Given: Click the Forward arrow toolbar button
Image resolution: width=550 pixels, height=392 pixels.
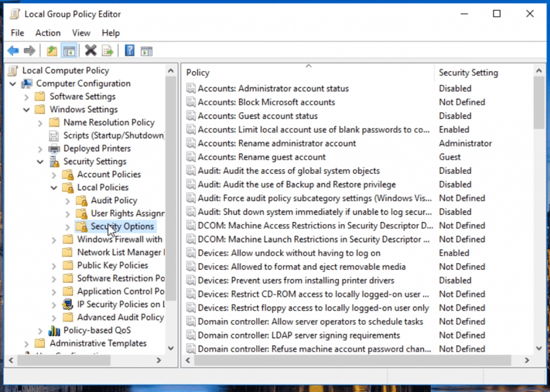Looking at the screenshot, I should pos(30,51).
